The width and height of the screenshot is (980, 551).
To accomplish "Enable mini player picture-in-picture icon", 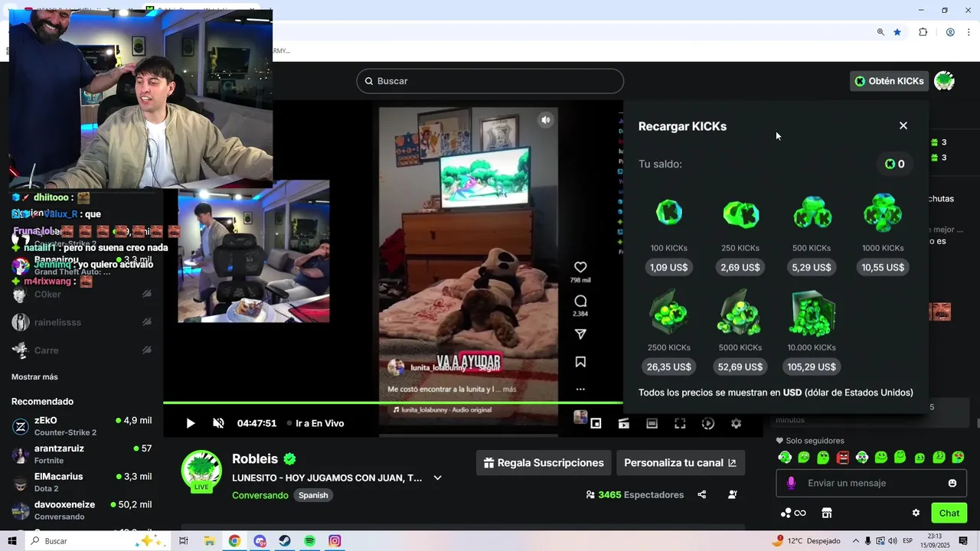I will pyautogui.click(x=596, y=423).
